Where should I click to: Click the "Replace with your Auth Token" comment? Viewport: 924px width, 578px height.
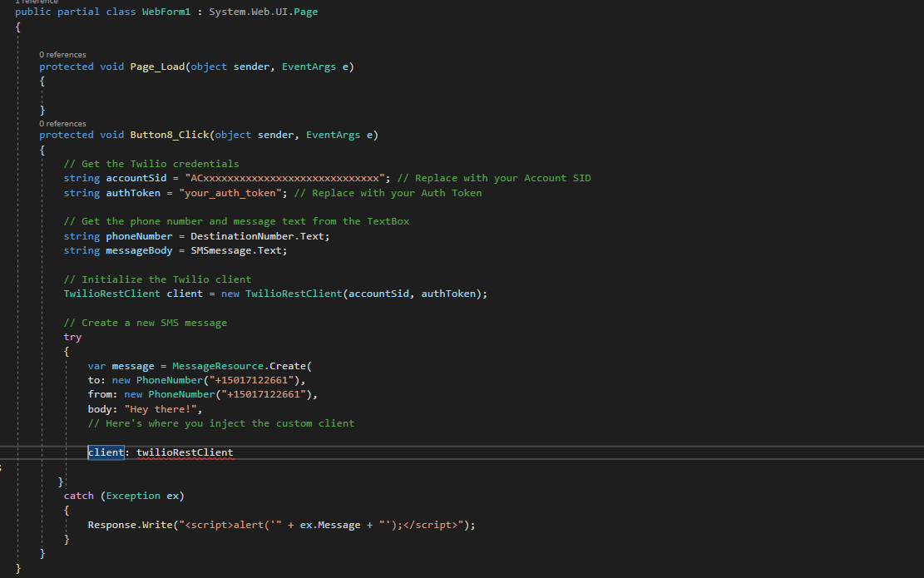(x=388, y=193)
